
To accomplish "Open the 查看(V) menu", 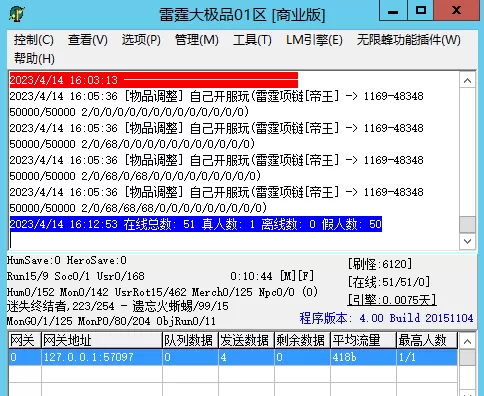I will [88, 40].
